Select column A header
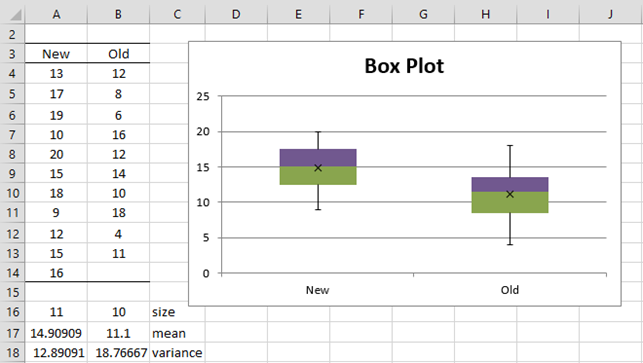Image resolution: width=643 pixels, height=363 pixels. [56, 15]
